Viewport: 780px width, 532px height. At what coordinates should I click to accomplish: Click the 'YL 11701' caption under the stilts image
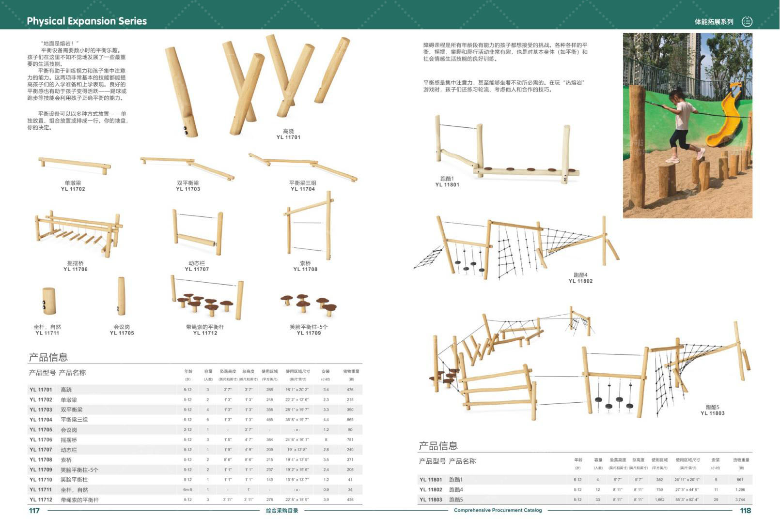point(288,137)
